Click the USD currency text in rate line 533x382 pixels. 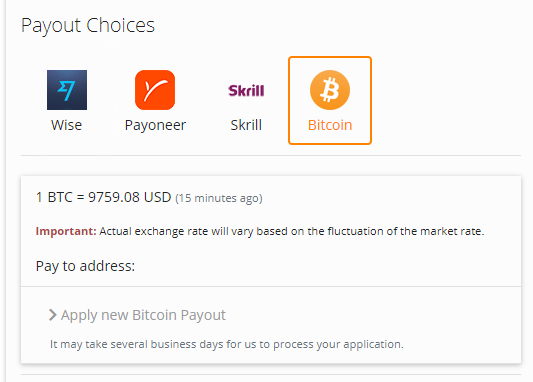[x=157, y=197]
